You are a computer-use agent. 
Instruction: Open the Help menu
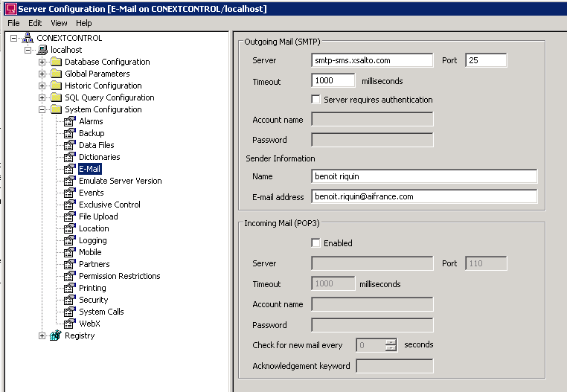tap(84, 23)
